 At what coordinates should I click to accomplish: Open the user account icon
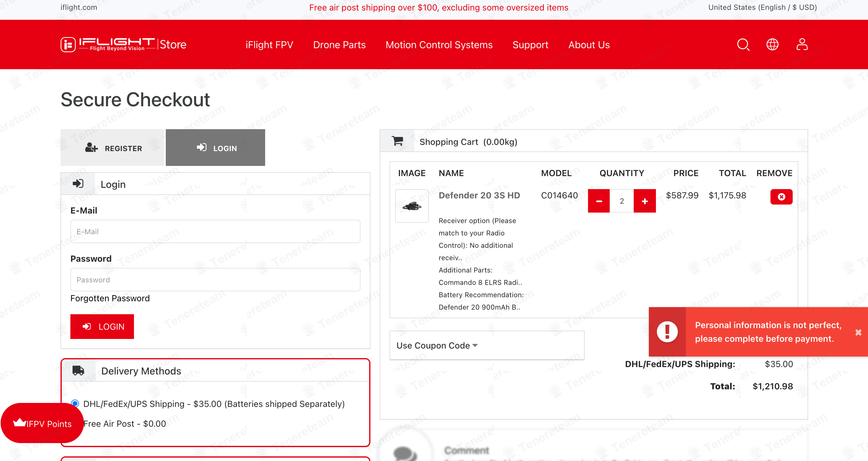802,44
